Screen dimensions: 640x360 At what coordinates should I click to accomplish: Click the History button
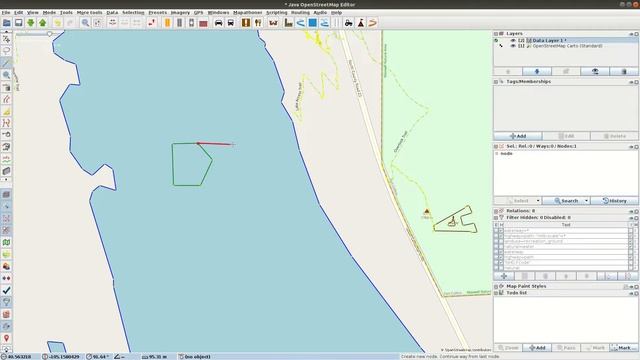[x=614, y=201]
